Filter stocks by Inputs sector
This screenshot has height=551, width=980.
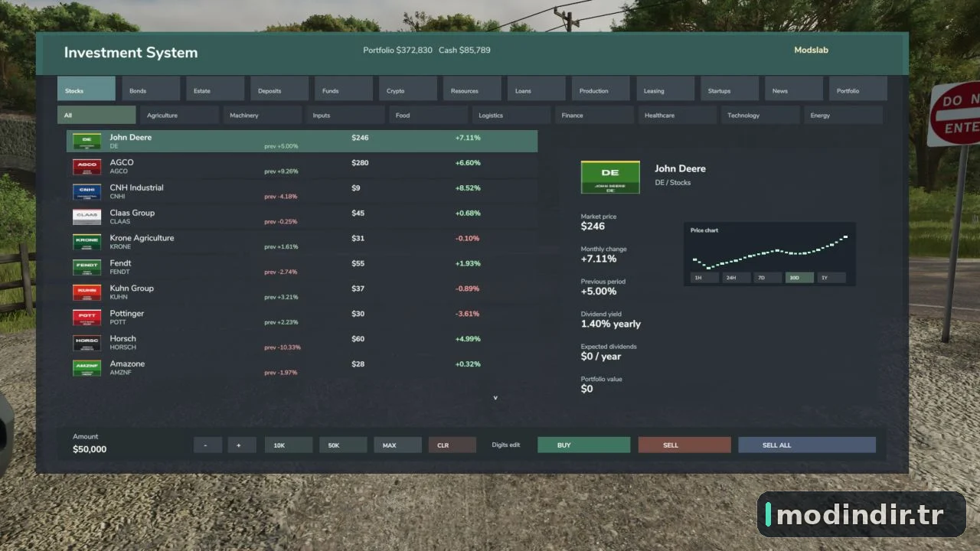pos(345,116)
